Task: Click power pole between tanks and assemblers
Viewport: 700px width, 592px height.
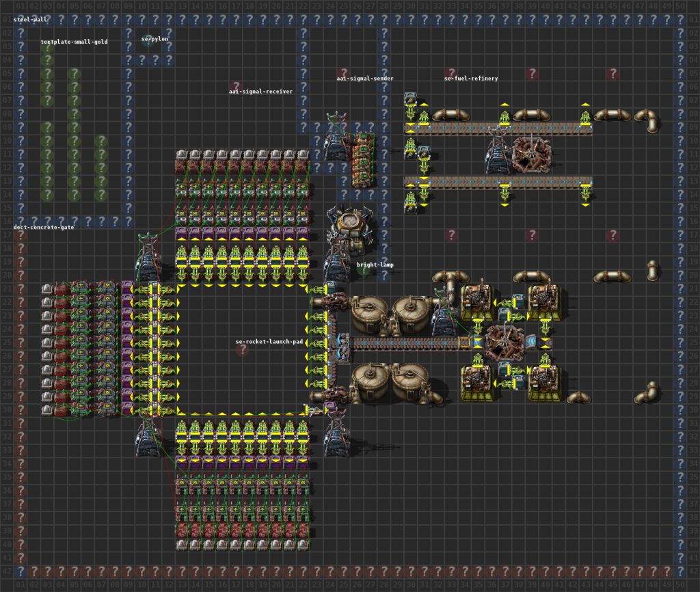Action: (444, 312)
